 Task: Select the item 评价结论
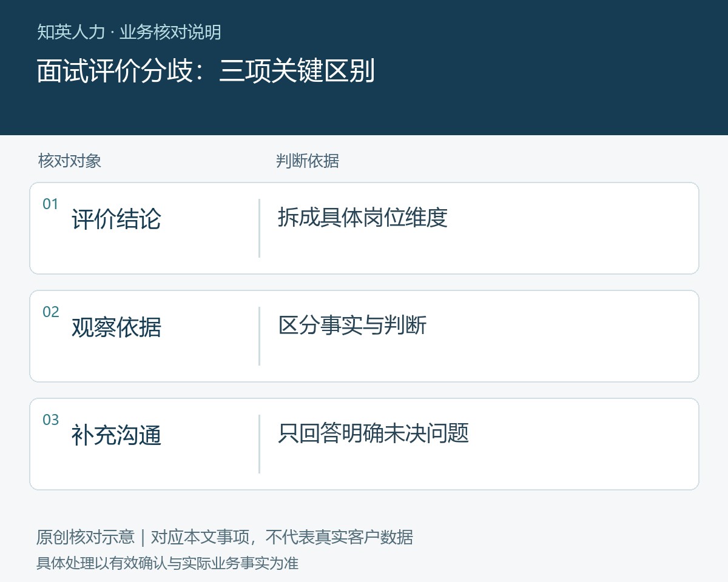[x=116, y=219]
